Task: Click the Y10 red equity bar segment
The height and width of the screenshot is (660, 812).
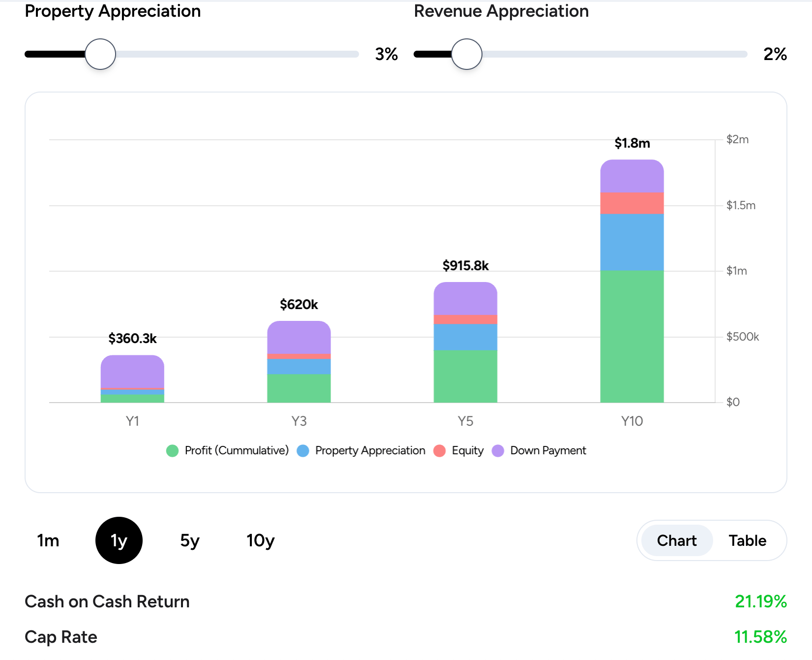Action: click(x=632, y=203)
